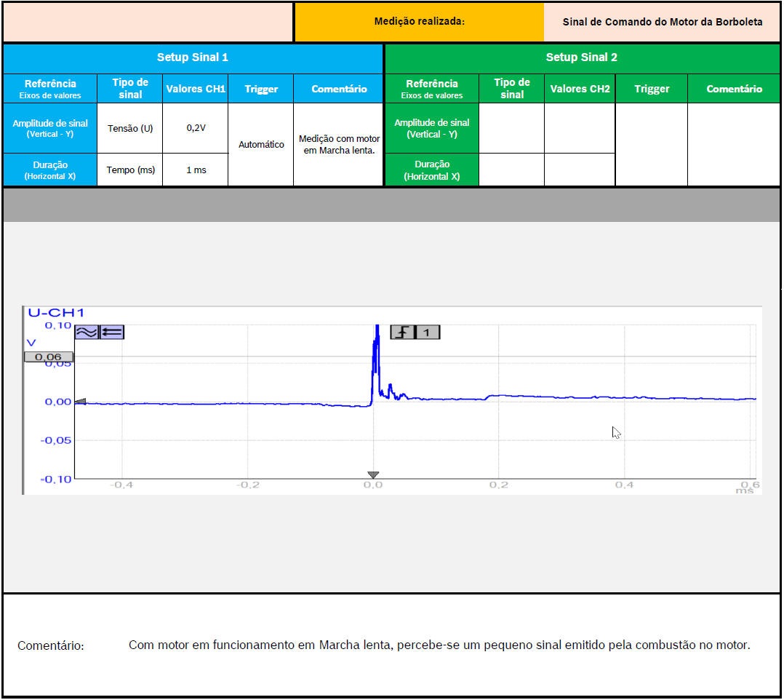Click the empty Comentário cell in Setup Sinal 2

click(x=734, y=145)
